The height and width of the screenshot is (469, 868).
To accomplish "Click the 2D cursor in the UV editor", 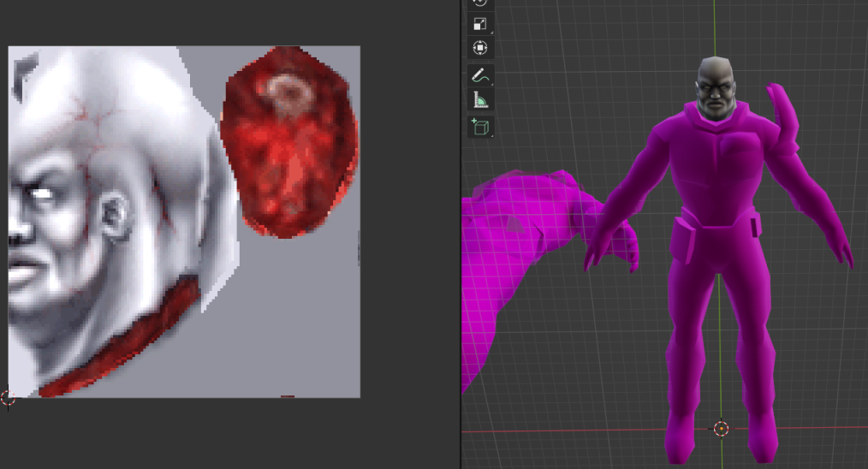I will [x=9, y=398].
